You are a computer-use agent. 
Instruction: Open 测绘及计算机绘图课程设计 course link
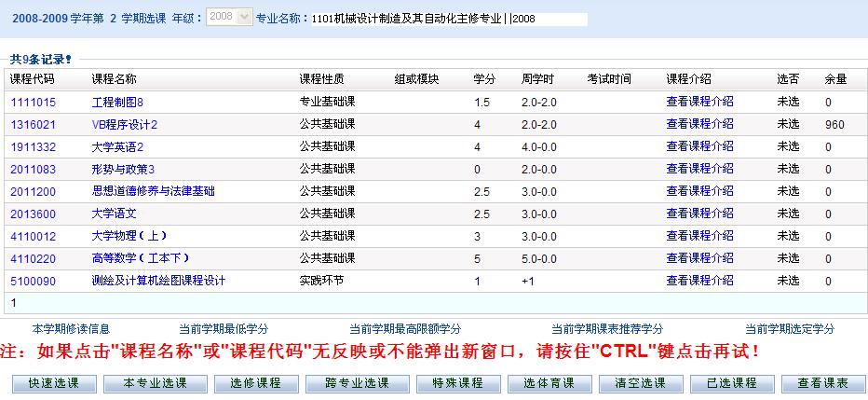158,281
